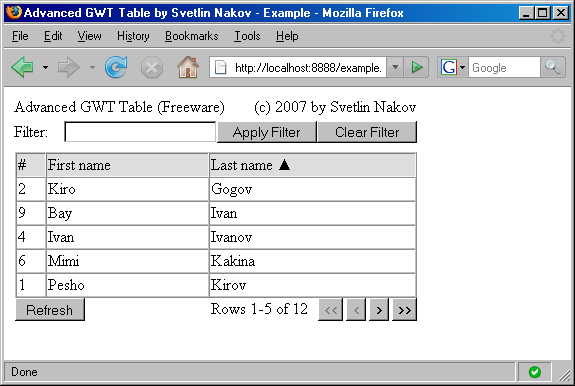The width and height of the screenshot is (575, 386).
Task: Click the Clear Filter button
Action: (x=367, y=132)
